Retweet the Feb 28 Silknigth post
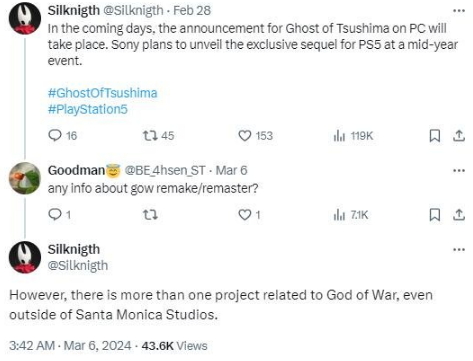Screen dimensions: 473x361 pyautogui.click(x=158, y=136)
